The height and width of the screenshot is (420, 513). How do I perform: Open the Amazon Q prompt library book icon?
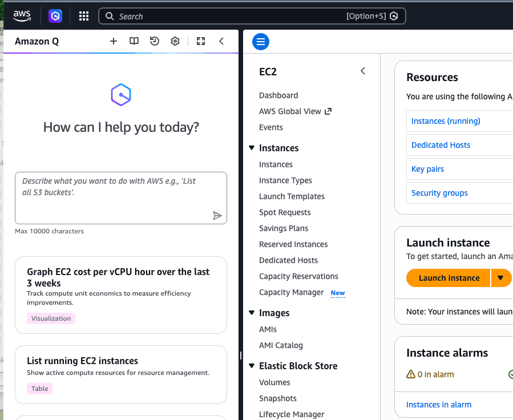(x=134, y=41)
